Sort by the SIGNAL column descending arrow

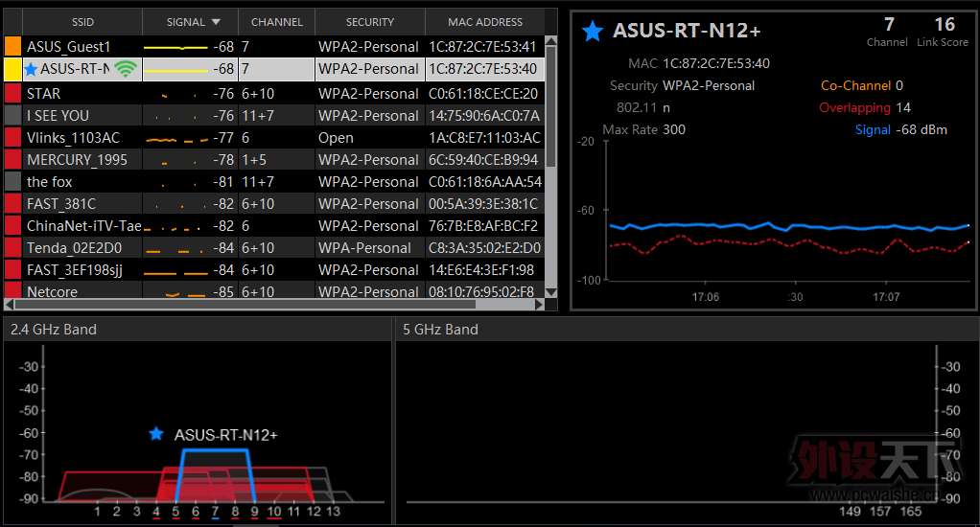point(217,22)
